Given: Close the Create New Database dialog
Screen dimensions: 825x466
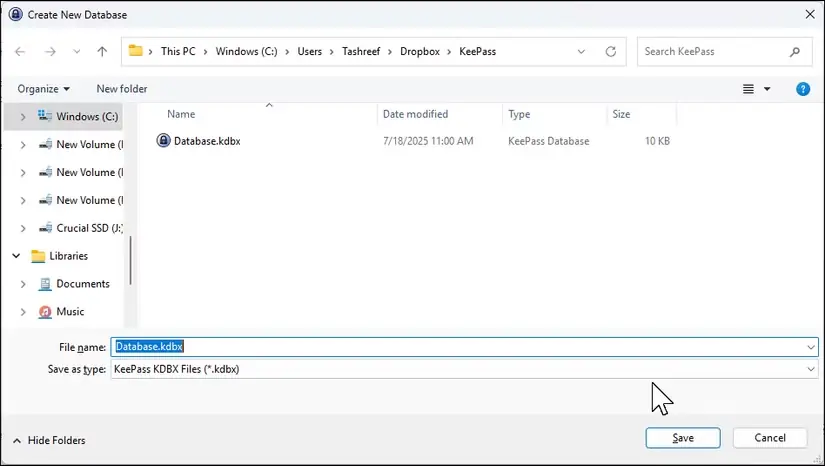Looking at the screenshot, I should tap(810, 14).
